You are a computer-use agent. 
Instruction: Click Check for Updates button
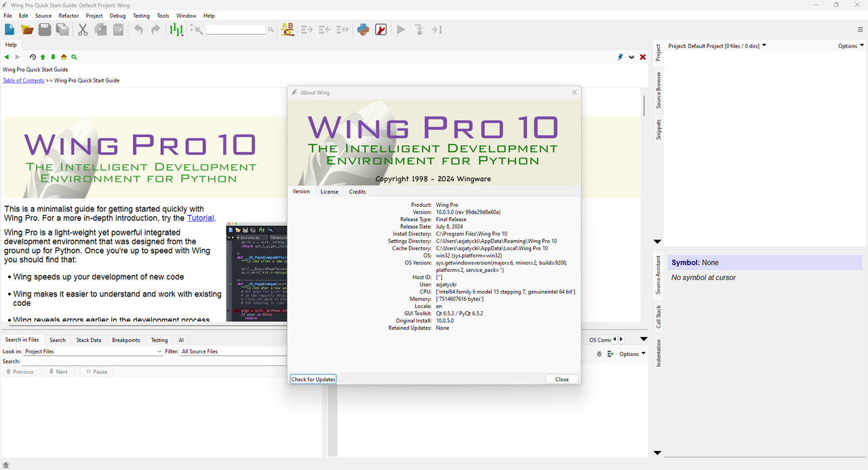(313, 379)
